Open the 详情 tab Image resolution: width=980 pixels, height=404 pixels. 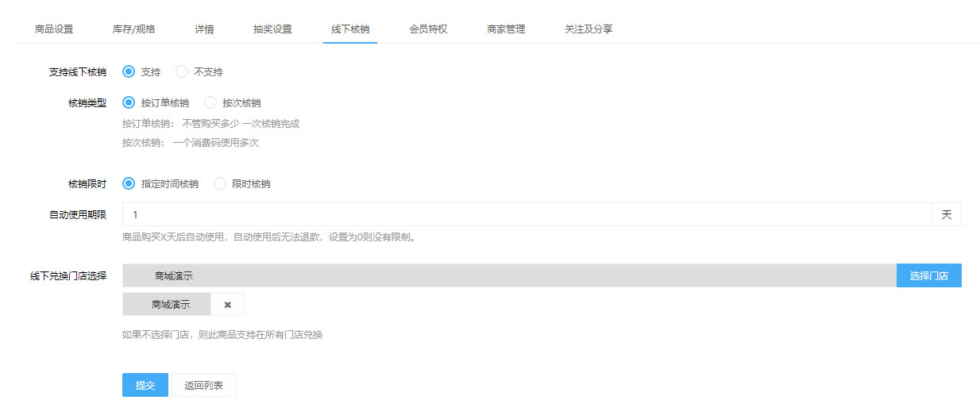[204, 29]
